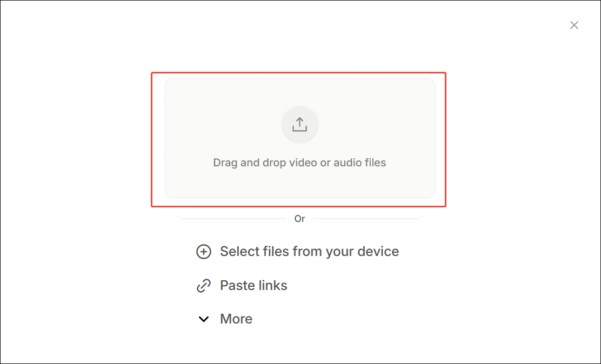601x364 pixels.
Task: Click Paste links
Action: pos(253,285)
